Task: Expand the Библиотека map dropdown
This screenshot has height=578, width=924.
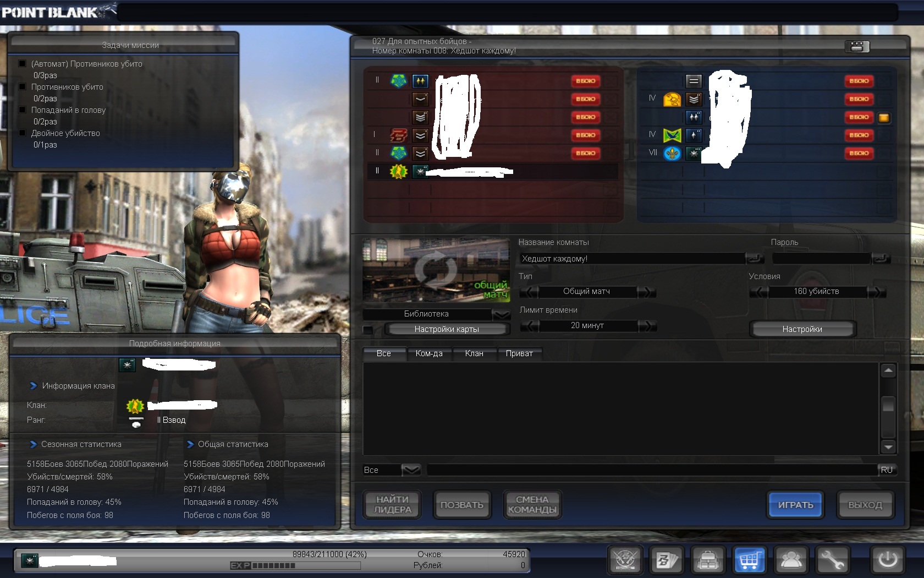Action: 502,314
